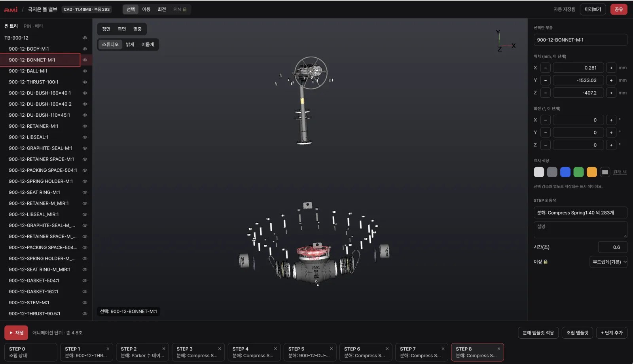This screenshot has width=633, height=364.
Task: Select the 이동 move tool tab
Action: point(146,9)
